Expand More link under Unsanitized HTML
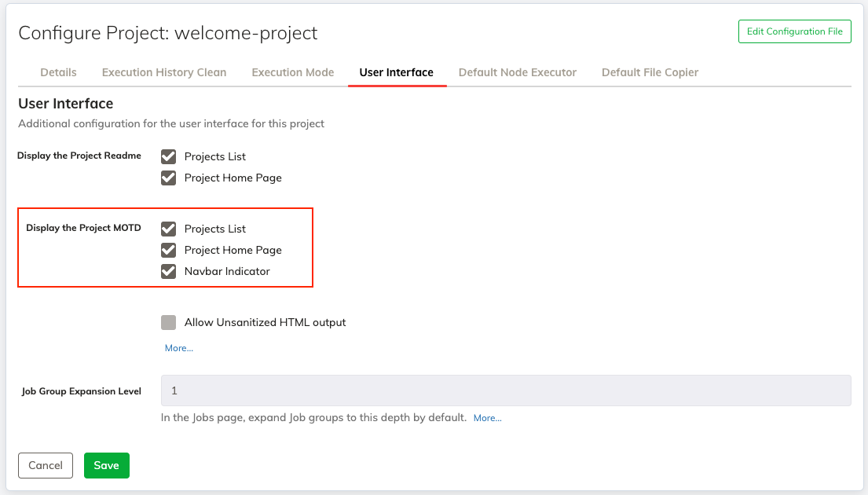 pos(179,348)
